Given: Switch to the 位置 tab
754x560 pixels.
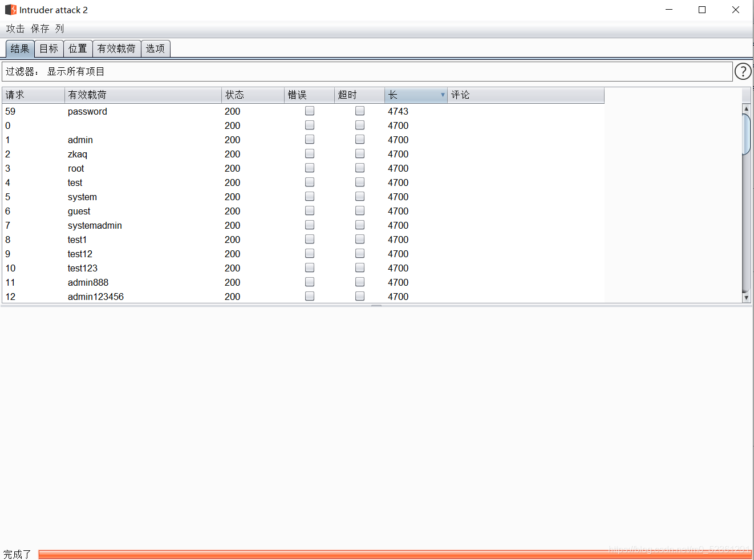Looking at the screenshot, I should [78, 48].
